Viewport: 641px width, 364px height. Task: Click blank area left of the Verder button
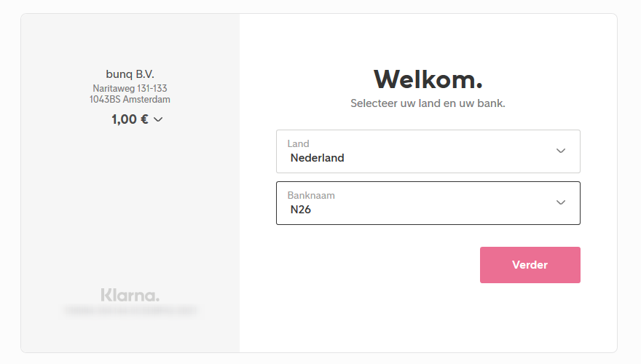coord(364,265)
